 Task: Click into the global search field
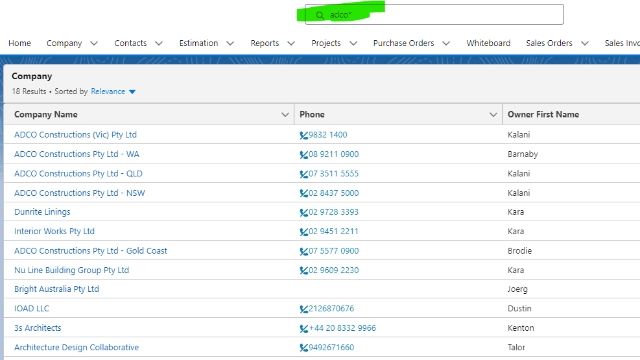(x=434, y=15)
